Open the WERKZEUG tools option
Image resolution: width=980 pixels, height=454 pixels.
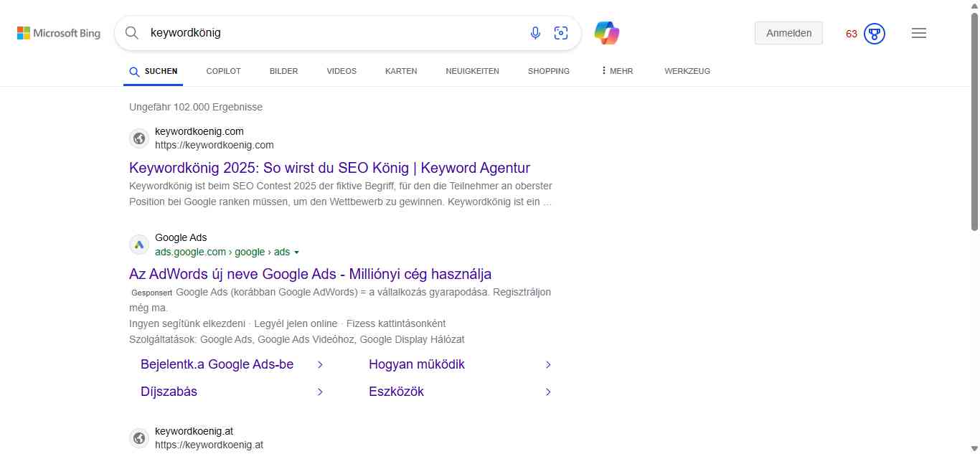[x=687, y=71]
